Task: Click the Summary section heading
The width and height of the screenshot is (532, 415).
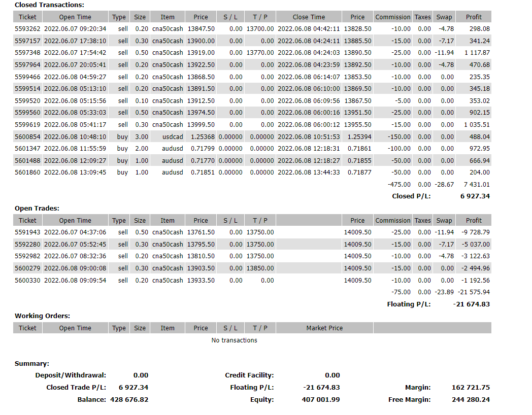Action: pyautogui.click(x=31, y=363)
